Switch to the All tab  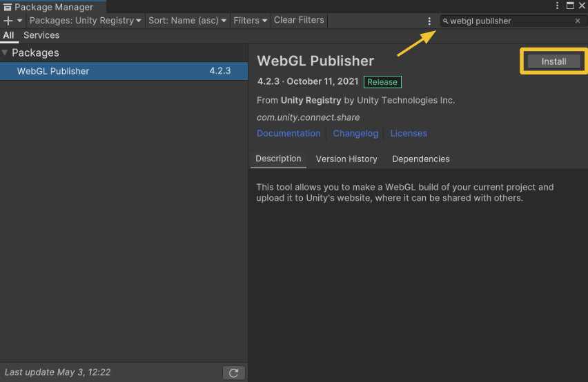coord(8,36)
